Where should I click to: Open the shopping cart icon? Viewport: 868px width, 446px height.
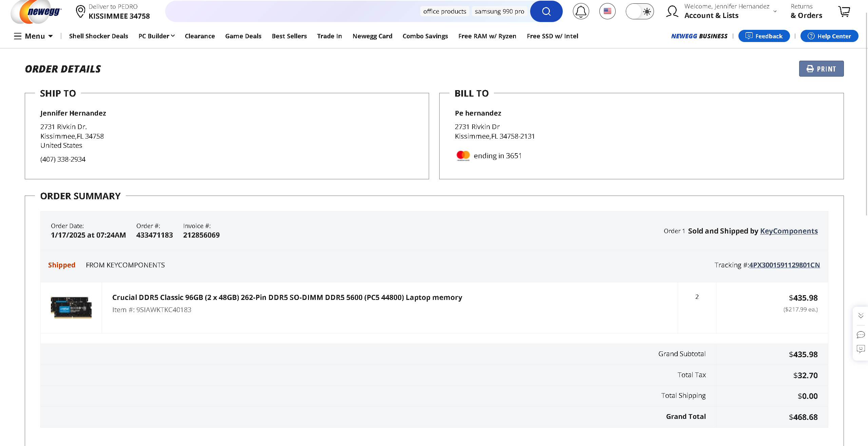[x=844, y=12]
